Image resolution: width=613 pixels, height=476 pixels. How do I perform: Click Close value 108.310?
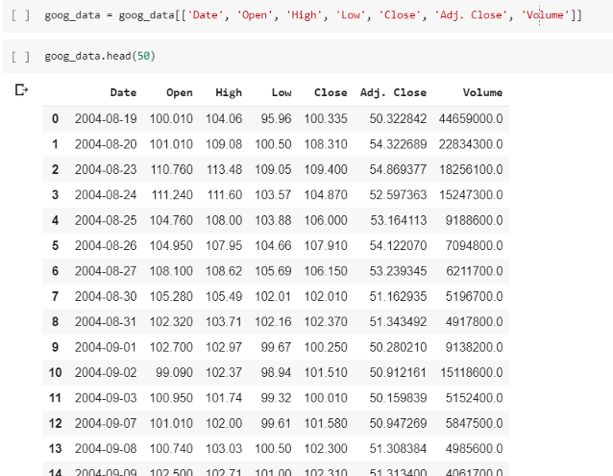pos(326,144)
